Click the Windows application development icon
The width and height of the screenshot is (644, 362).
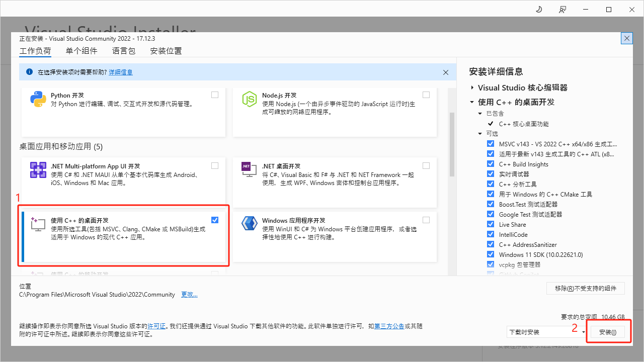click(x=250, y=223)
